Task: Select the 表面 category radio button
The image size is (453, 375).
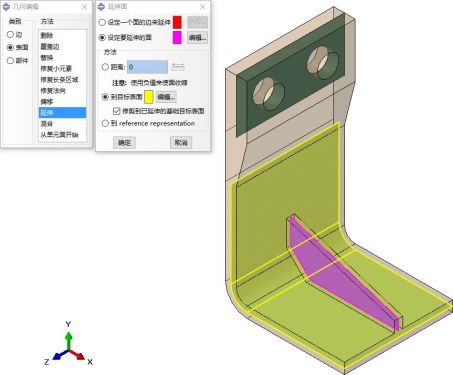Action: 10,47
